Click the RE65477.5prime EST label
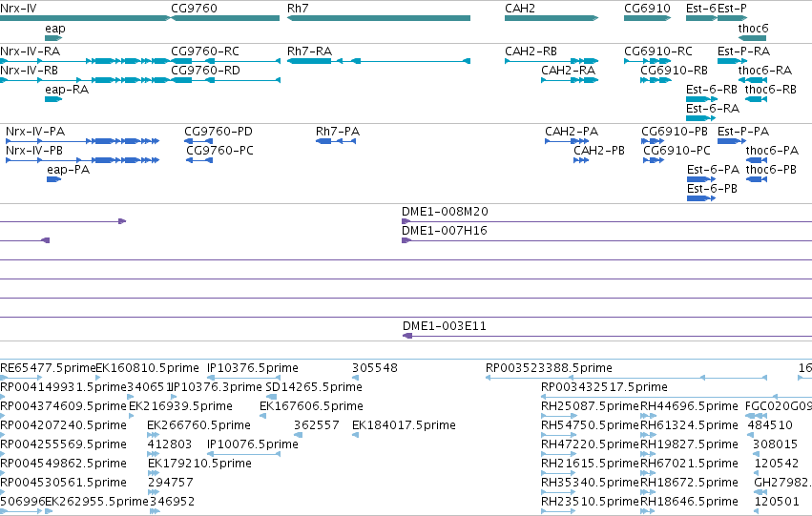 [48, 368]
